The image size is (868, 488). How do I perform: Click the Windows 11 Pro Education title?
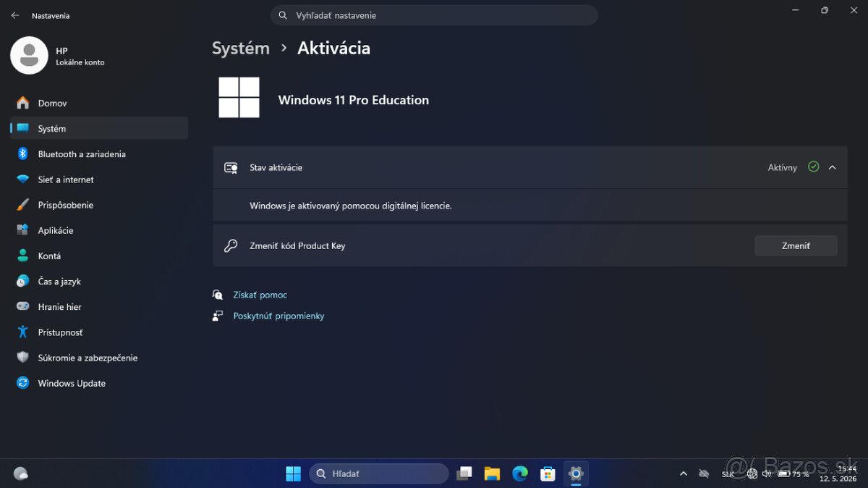354,100
